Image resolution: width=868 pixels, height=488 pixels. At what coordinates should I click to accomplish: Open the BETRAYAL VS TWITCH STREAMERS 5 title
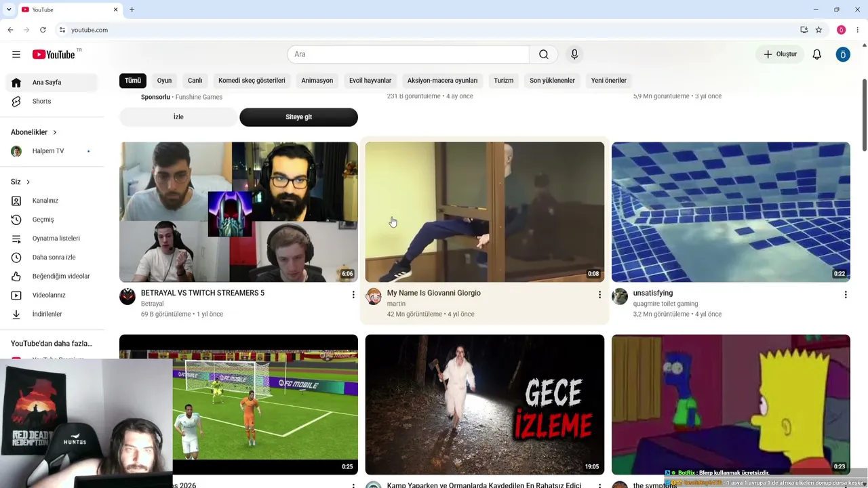click(203, 293)
